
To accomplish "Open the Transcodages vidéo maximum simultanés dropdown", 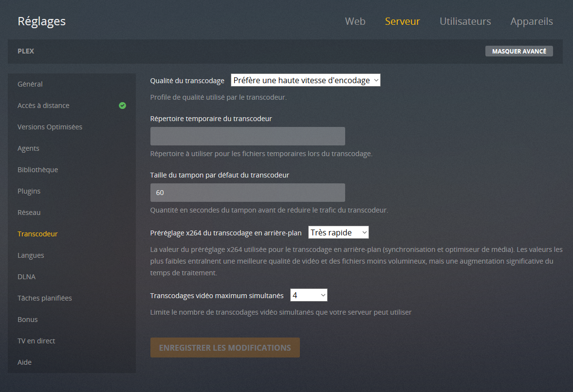I will [309, 295].
